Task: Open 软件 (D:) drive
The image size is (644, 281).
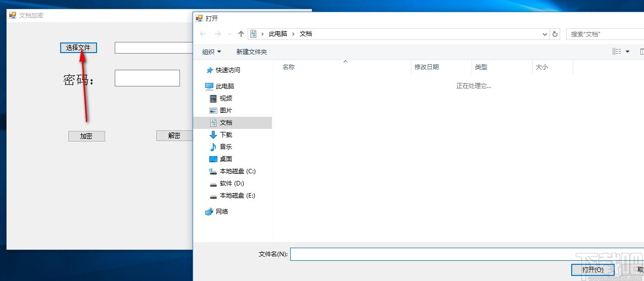Action: coord(232,183)
